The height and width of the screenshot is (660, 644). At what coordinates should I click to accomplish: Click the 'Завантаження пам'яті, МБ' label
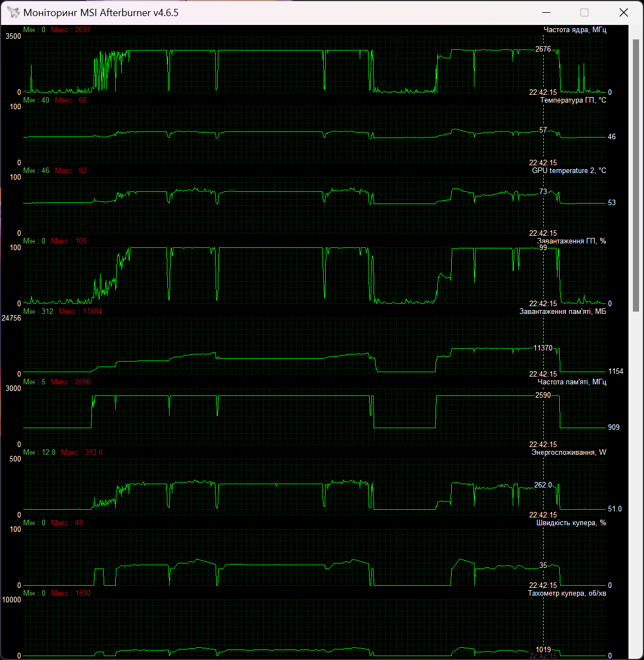click(x=563, y=312)
